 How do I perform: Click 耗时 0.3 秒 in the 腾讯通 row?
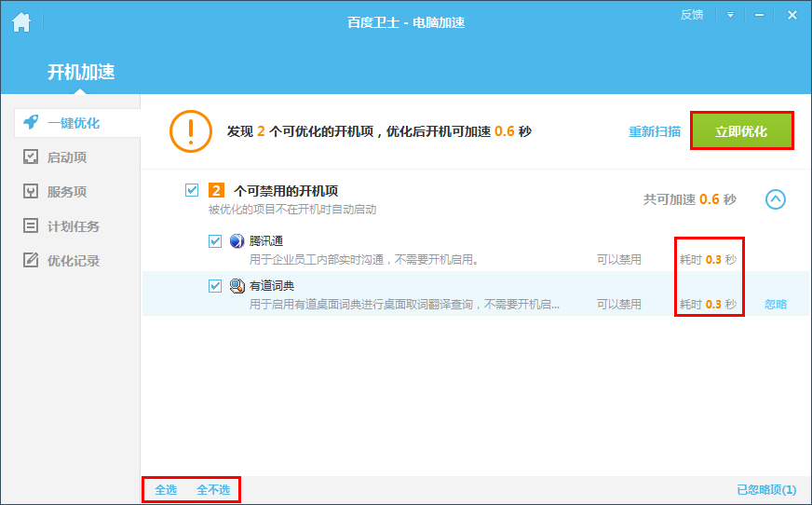click(708, 260)
